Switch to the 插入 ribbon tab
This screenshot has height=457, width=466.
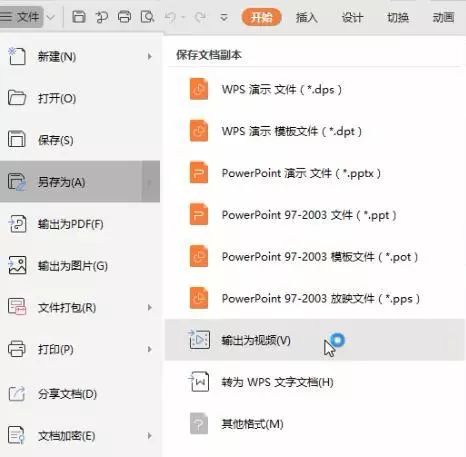(307, 17)
